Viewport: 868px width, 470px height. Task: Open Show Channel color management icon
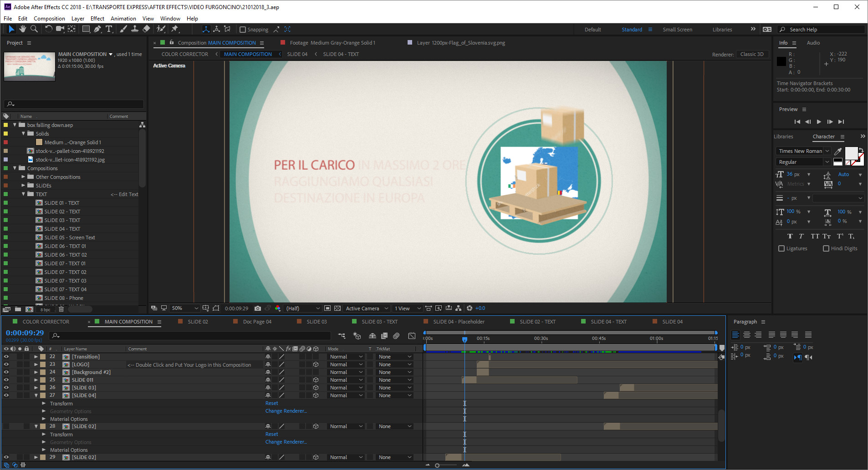click(x=278, y=308)
